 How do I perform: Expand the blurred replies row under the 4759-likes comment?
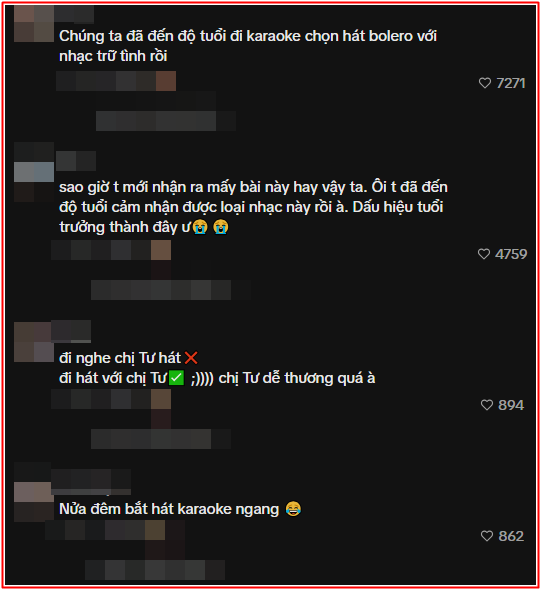point(171,290)
